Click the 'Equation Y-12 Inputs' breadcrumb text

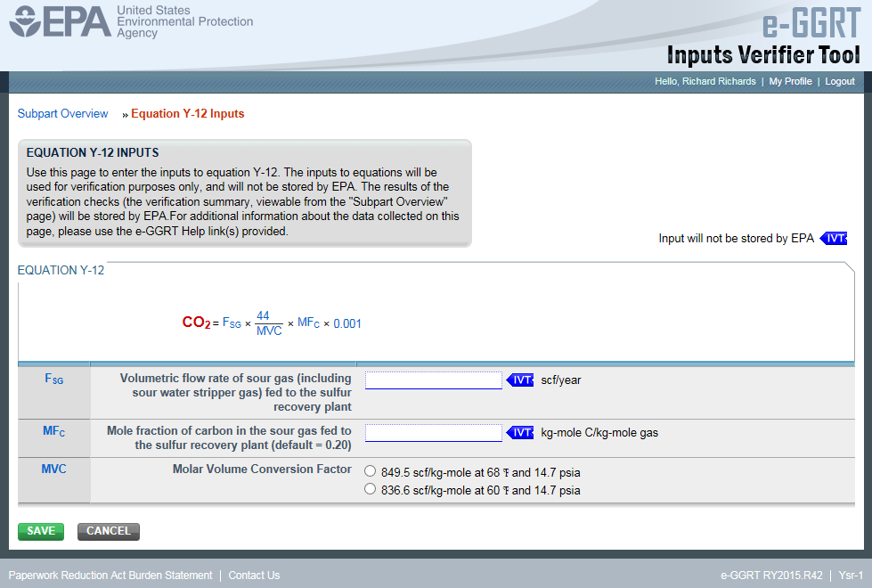188,113
